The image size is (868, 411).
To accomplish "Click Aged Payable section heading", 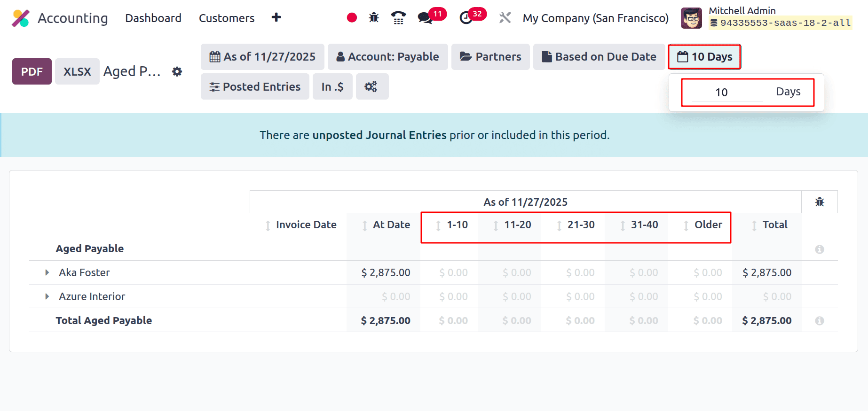I will click(90, 248).
